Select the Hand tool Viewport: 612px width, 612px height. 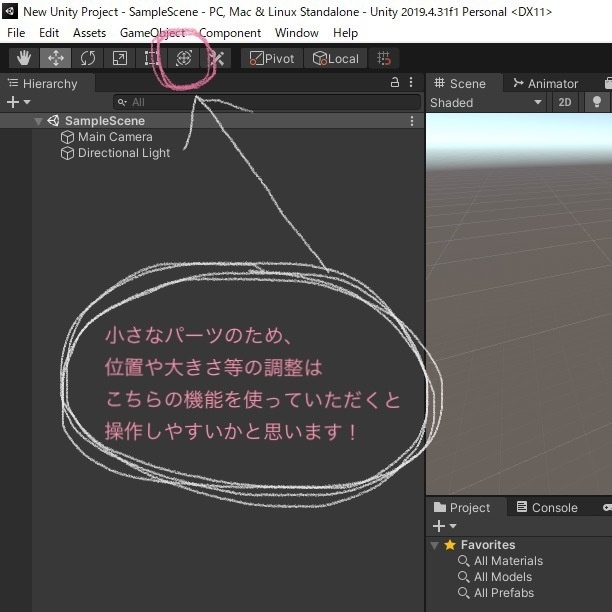24,58
